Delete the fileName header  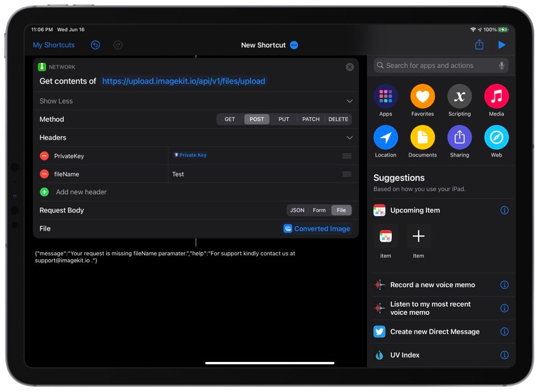coord(44,174)
